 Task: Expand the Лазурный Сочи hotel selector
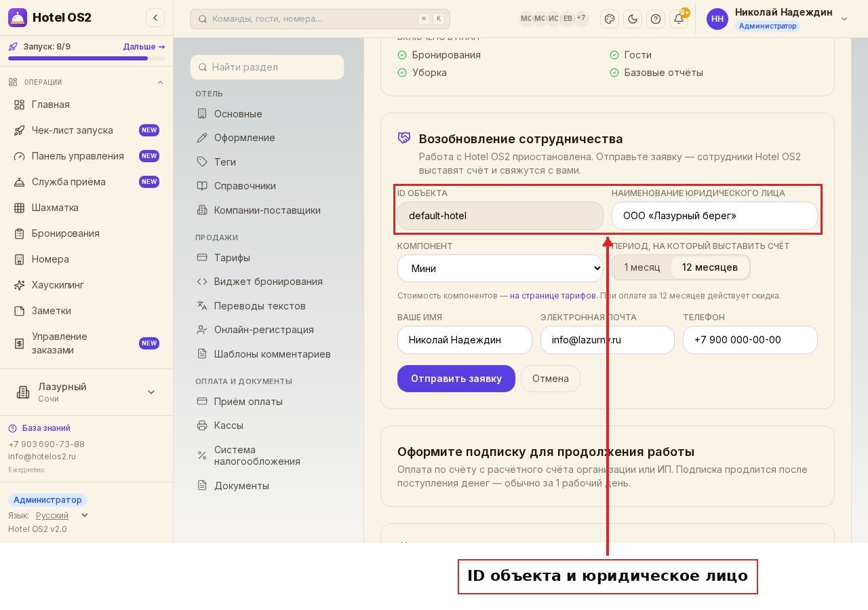pyautogui.click(x=86, y=392)
